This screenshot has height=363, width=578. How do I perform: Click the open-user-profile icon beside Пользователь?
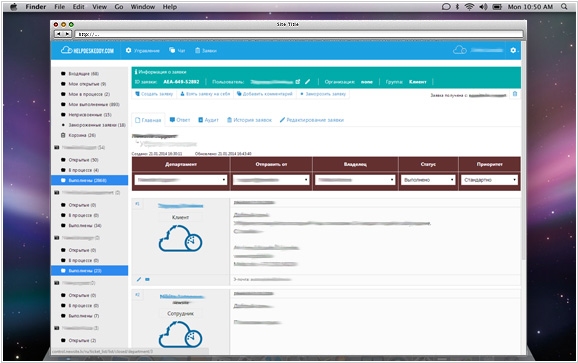[x=297, y=82]
